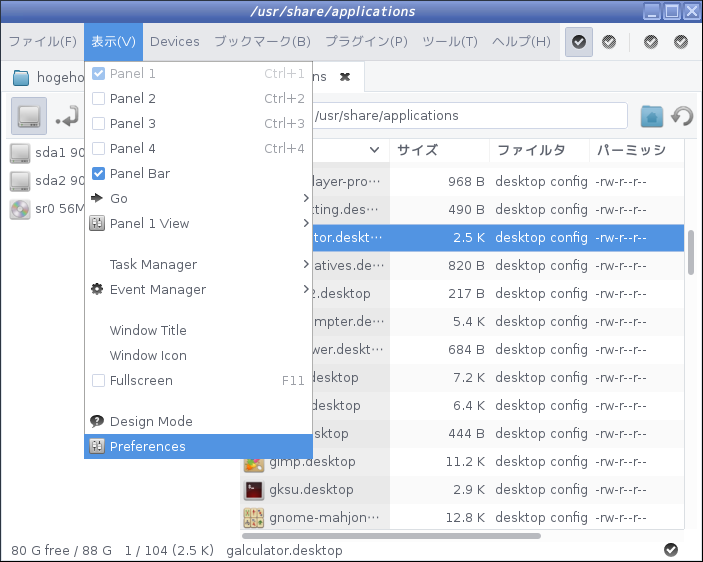Expand the Panel 1 View submenu
This screenshot has height=562, width=703.
pyautogui.click(x=198, y=223)
